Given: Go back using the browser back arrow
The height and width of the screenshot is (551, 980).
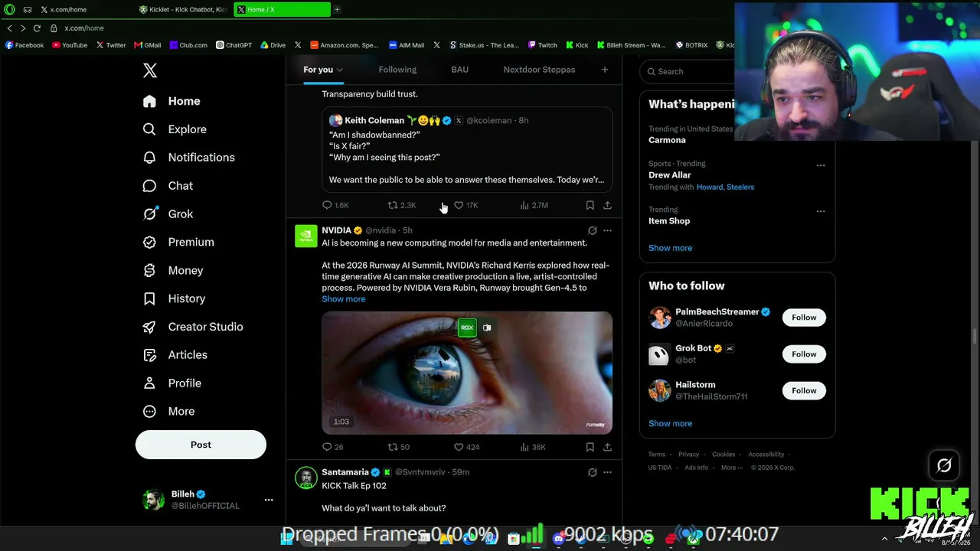Looking at the screenshot, I should tap(10, 28).
